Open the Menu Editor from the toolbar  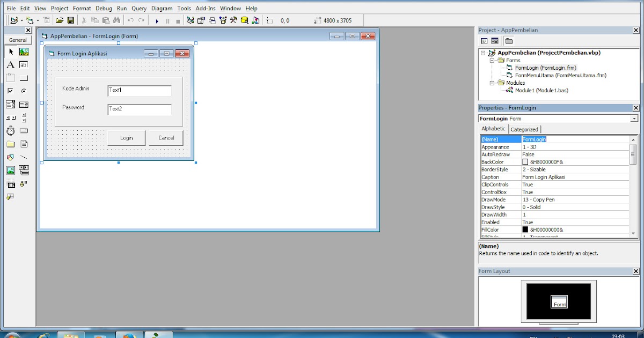coord(47,20)
